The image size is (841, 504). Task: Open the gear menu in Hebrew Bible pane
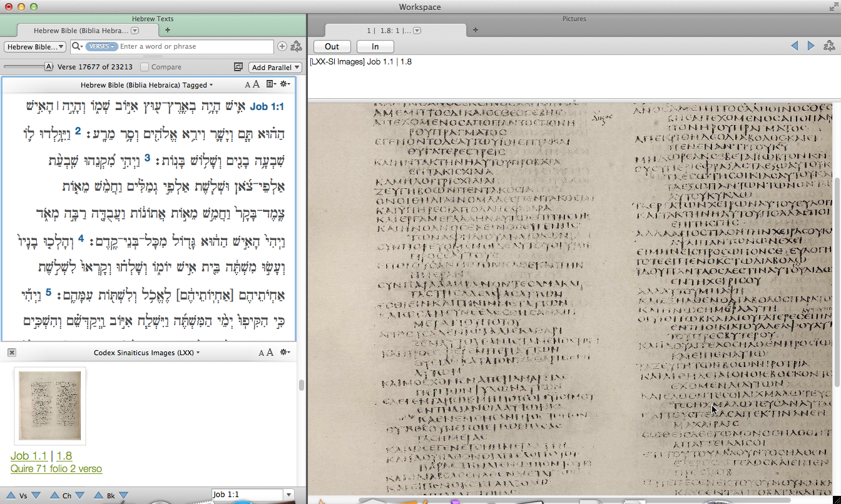click(285, 84)
